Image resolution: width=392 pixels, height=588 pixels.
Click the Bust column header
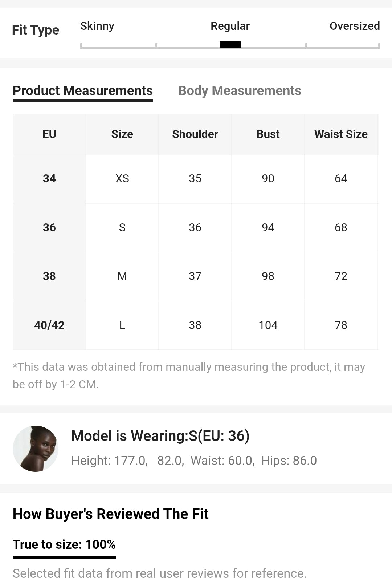coord(268,134)
